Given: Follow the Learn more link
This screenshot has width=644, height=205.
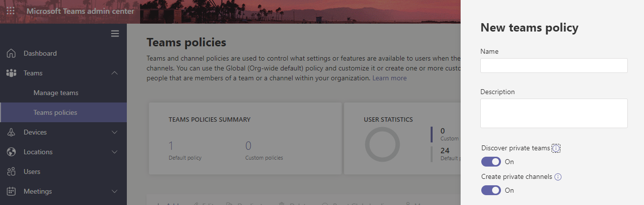Looking at the screenshot, I should (389, 78).
